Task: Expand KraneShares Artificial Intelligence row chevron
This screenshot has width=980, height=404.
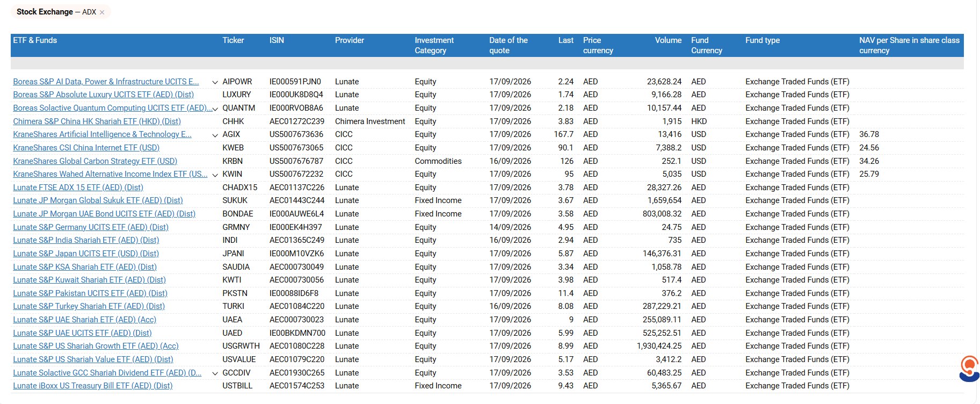Action: click(x=215, y=135)
